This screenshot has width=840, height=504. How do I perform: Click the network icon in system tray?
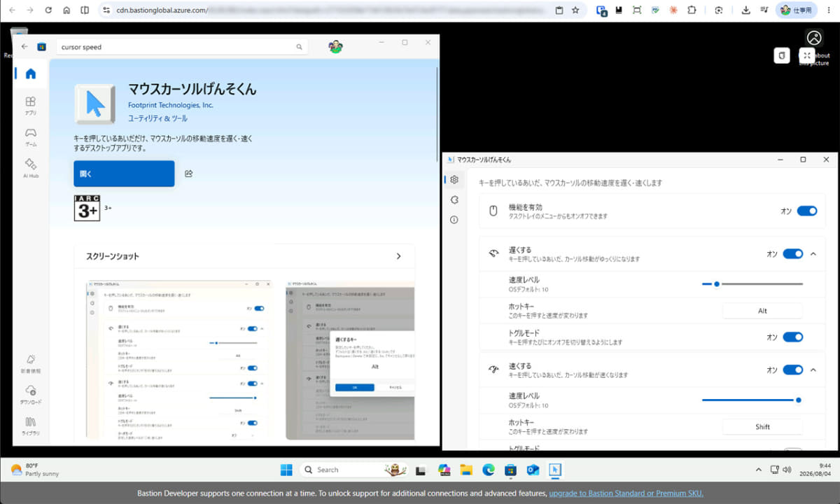[774, 470]
